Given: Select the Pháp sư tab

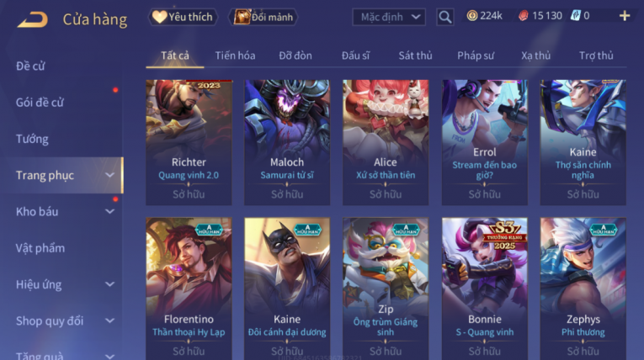Looking at the screenshot, I should pos(476,56).
